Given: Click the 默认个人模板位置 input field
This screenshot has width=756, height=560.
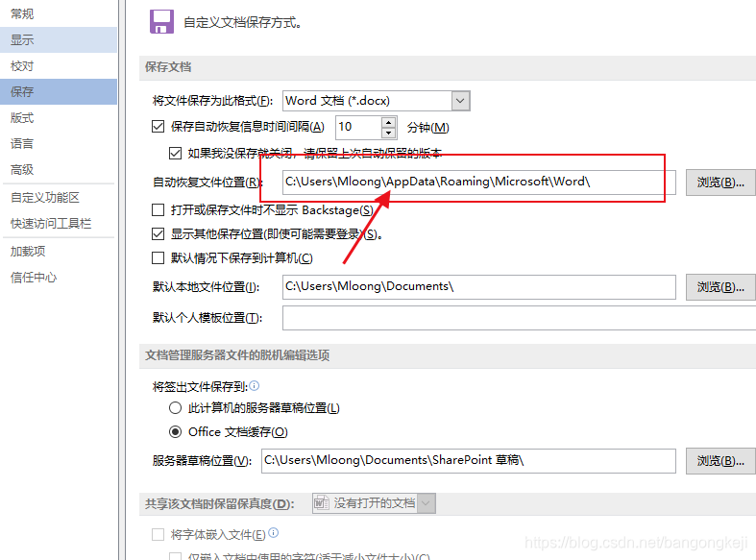Looking at the screenshot, I should (519, 318).
